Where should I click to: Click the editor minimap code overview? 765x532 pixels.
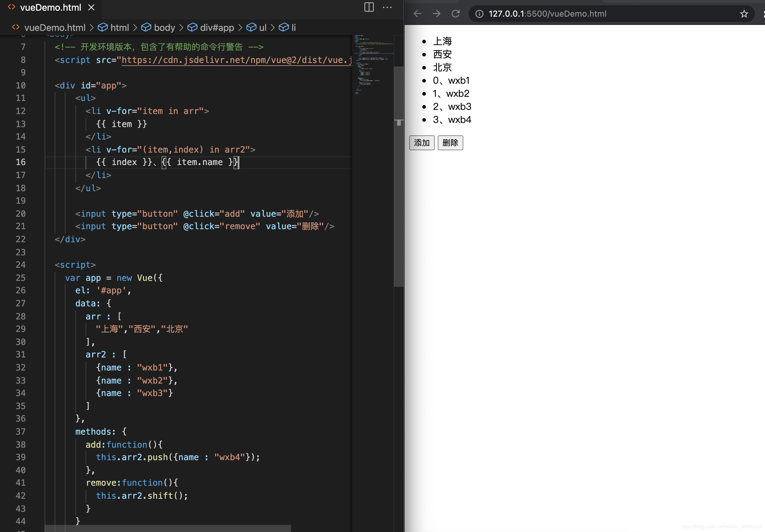pyautogui.click(x=373, y=65)
